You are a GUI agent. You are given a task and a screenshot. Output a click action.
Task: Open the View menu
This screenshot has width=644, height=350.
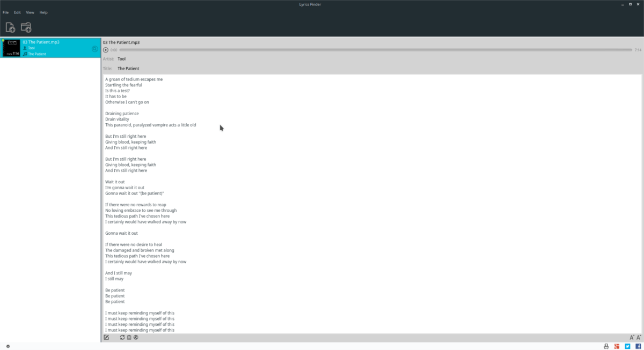point(30,12)
